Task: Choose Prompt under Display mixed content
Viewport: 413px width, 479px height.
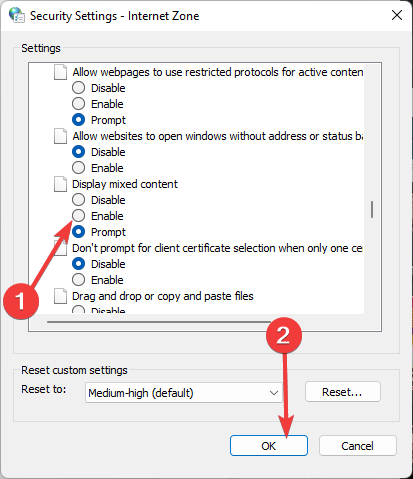Action: pyautogui.click(x=78, y=232)
